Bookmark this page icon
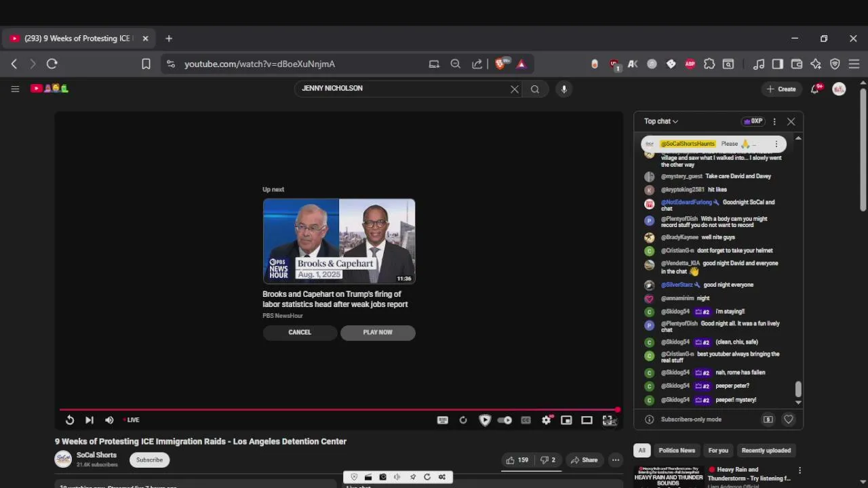This screenshot has height=488, width=868. pos(146,64)
